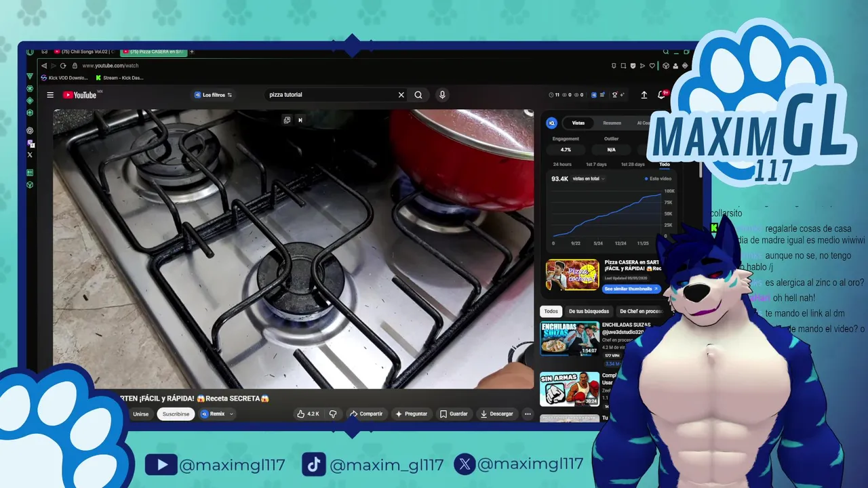Select the Vistas tab in stats panel
This screenshot has width=868, height=488.
[578, 123]
